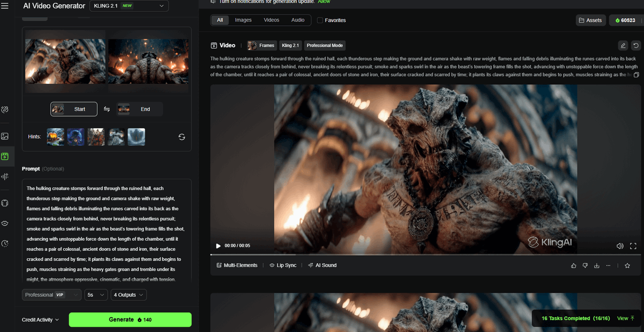The image size is (644, 332).
Task: Expand the Credit Activity menu
Action: tap(41, 320)
